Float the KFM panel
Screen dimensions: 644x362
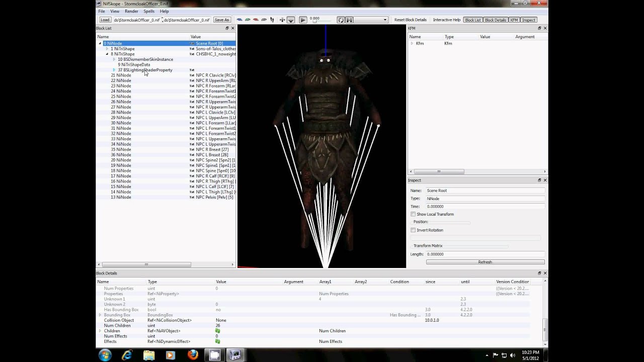point(539,28)
